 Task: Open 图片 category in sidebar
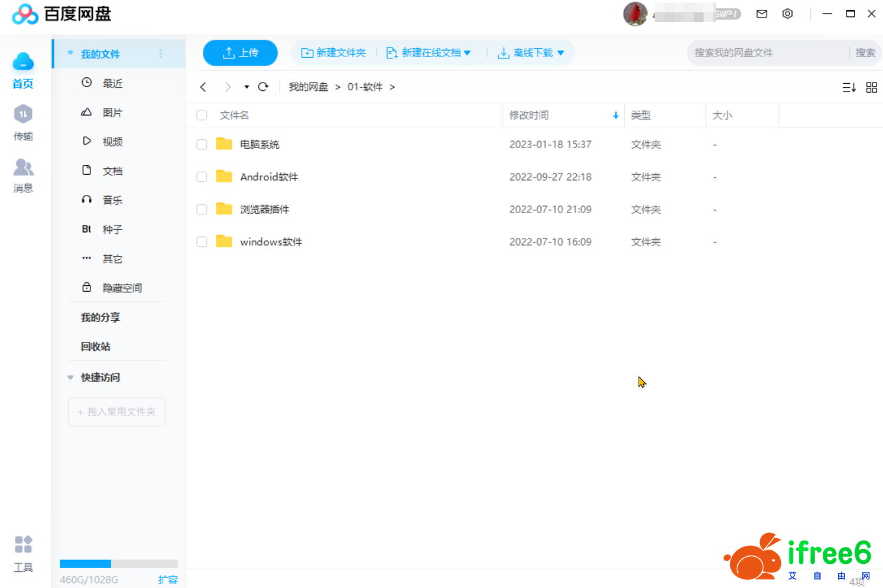coord(112,112)
